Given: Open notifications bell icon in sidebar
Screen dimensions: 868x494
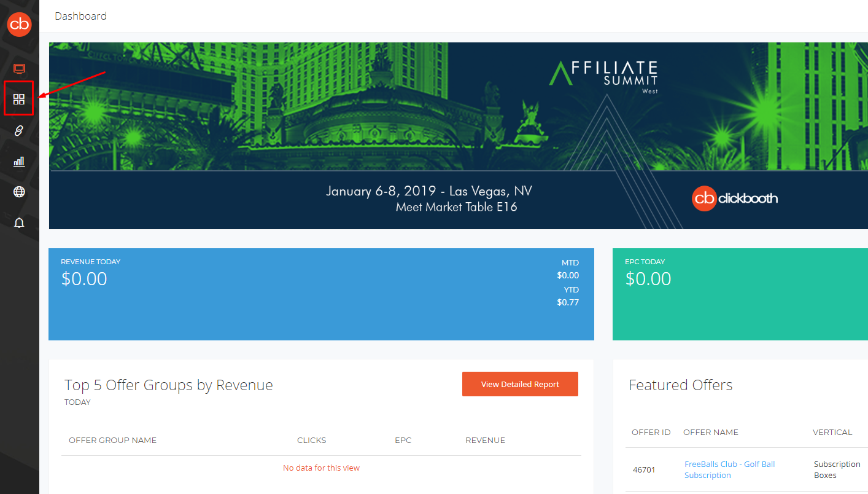Looking at the screenshot, I should pyautogui.click(x=19, y=222).
